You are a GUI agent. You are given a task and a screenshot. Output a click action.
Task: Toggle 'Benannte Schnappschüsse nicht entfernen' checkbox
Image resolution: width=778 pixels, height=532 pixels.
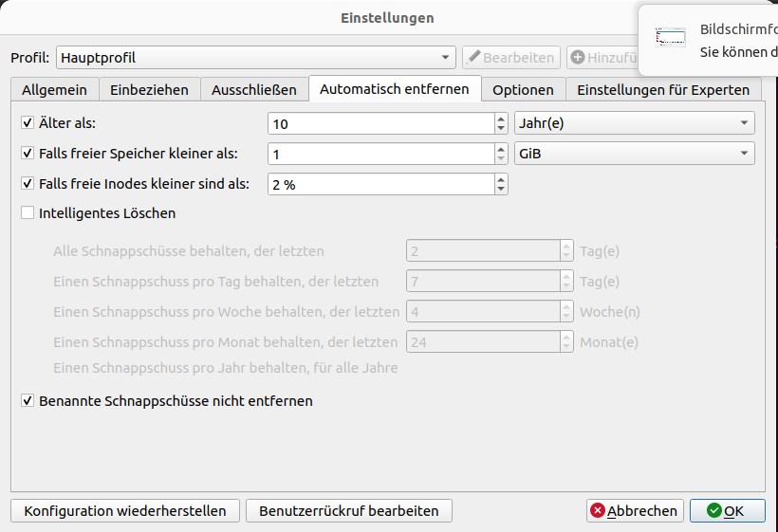tap(28, 401)
